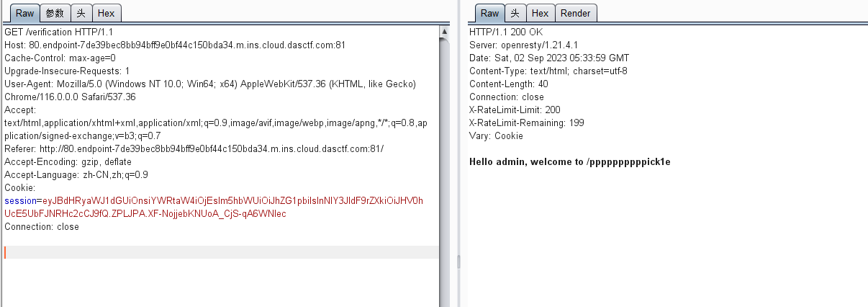Click the HTTP/1.1 200 OK status line

(x=506, y=32)
